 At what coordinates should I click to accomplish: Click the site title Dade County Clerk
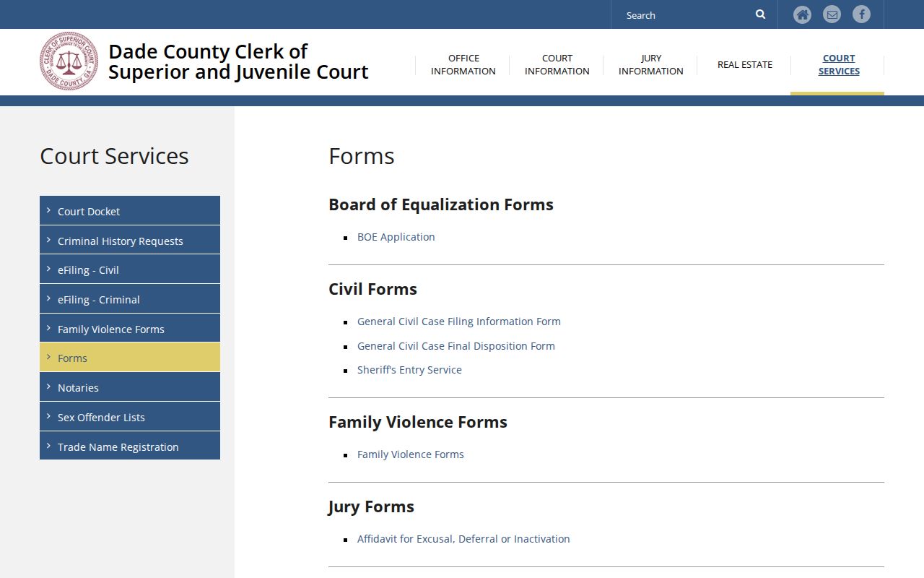238,61
